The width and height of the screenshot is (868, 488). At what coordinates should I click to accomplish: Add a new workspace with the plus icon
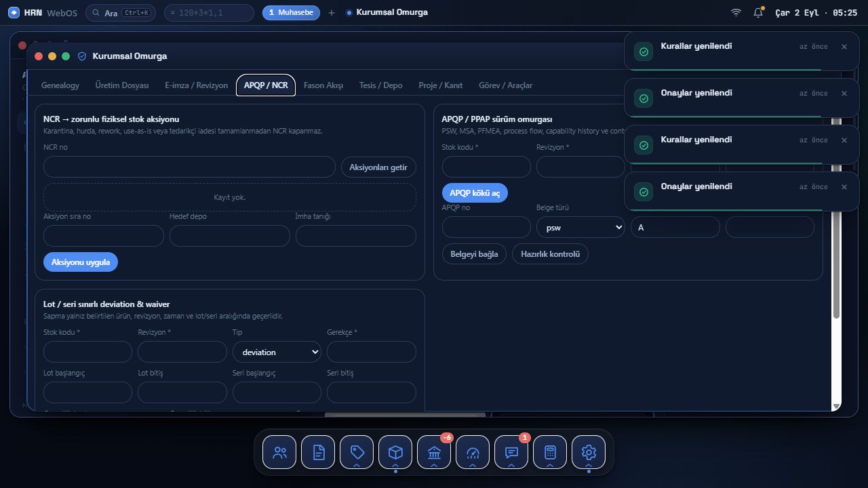tap(332, 13)
